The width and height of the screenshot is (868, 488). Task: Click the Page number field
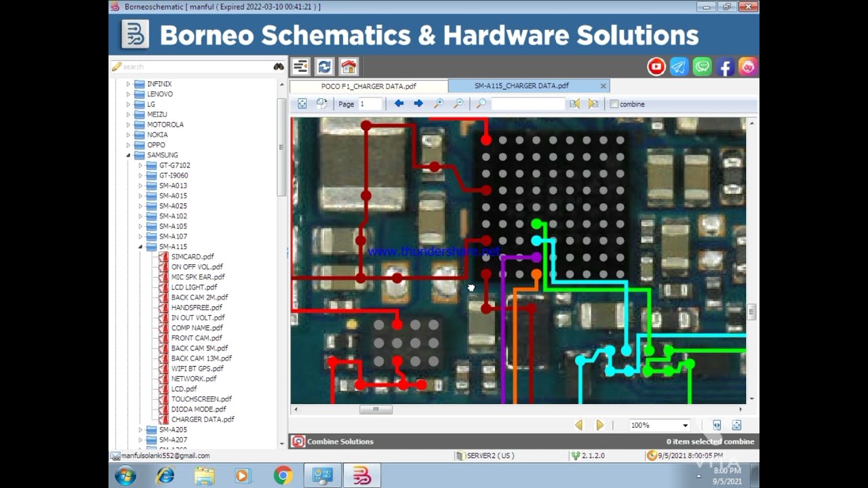coord(370,104)
